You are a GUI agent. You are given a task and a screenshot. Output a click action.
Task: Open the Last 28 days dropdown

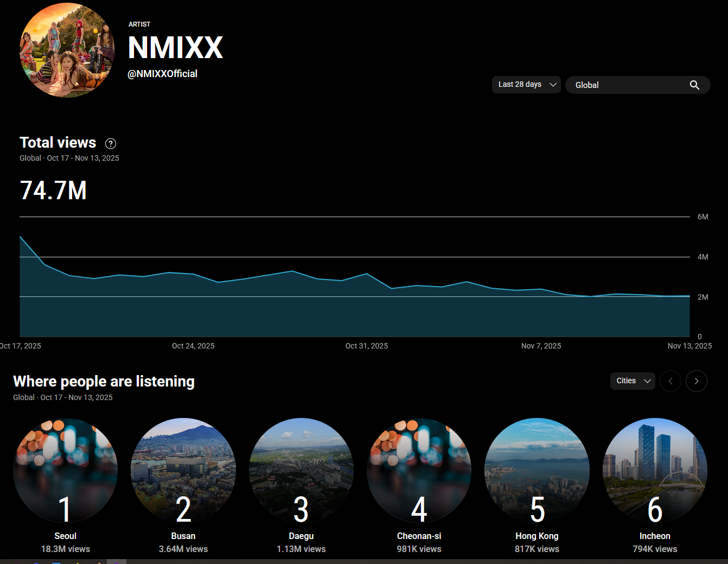tap(526, 85)
